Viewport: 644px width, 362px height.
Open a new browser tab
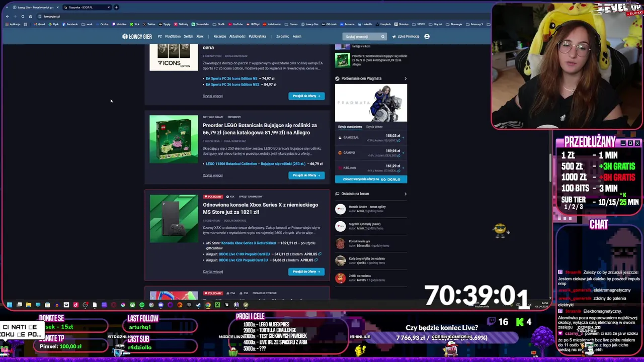[x=116, y=7]
